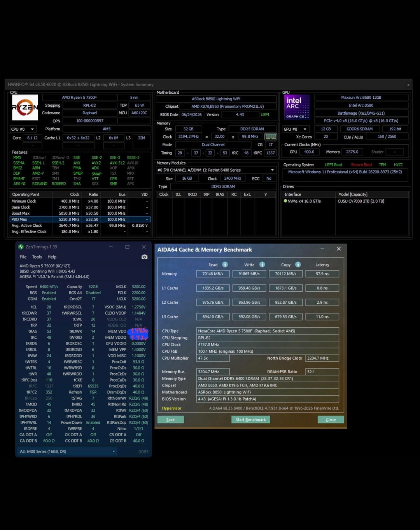Screen dimensions: 420x530
Task: Open the Write info icon in AIDA64
Action: [262, 264]
